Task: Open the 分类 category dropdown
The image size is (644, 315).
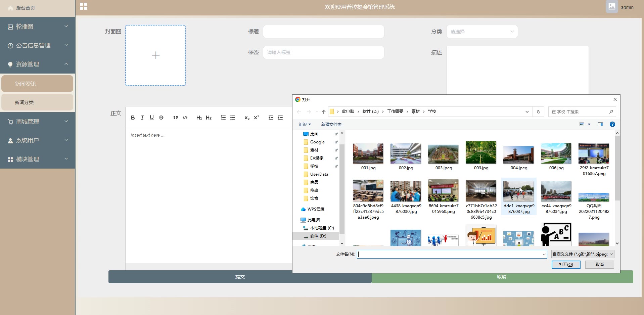Action: (x=482, y=32)
